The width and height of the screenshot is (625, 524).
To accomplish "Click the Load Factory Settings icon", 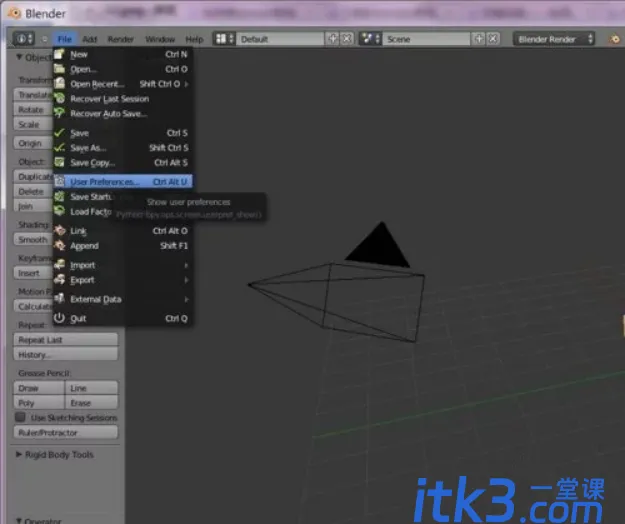I will (x=59, y=211).
